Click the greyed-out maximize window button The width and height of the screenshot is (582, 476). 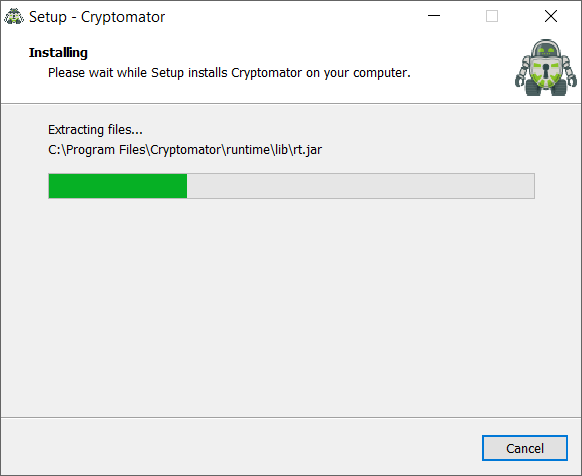492,16
